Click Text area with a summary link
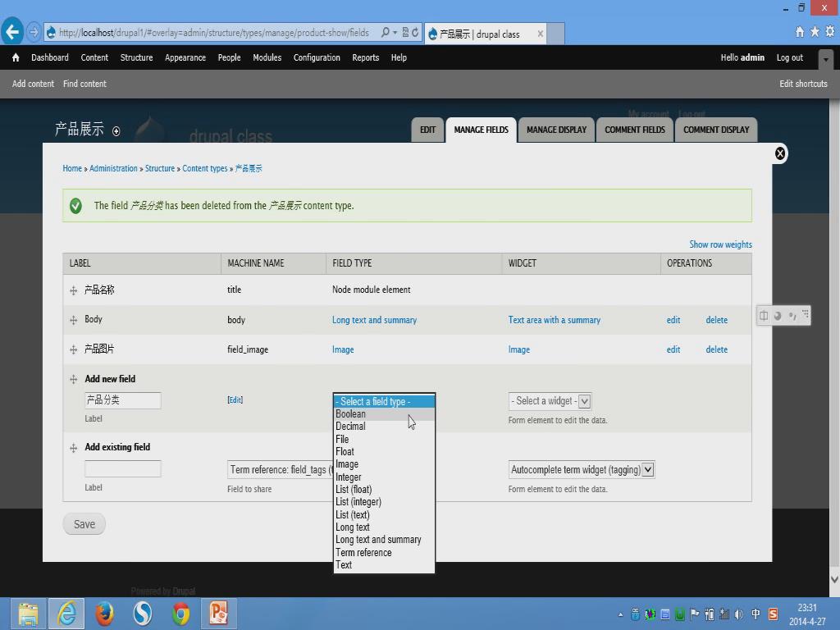Image resolution: width=840 pixels, height=630 pixels. (x=555, y=320)
